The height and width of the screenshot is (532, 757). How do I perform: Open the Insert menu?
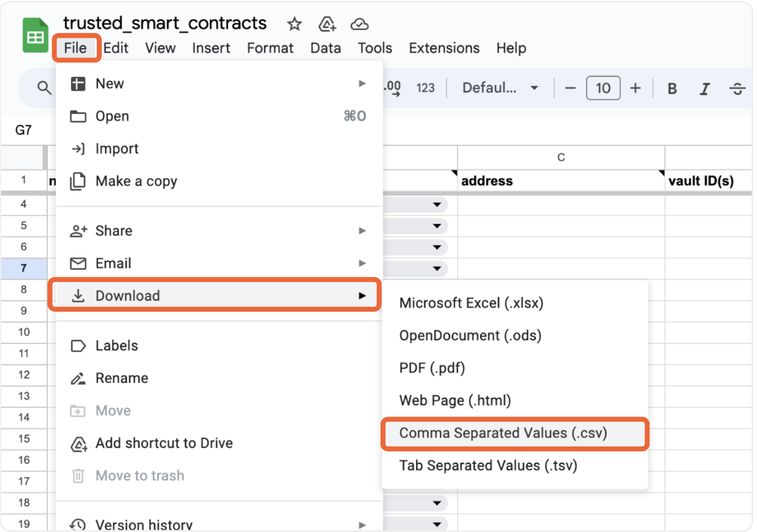[x=211, y=48]
